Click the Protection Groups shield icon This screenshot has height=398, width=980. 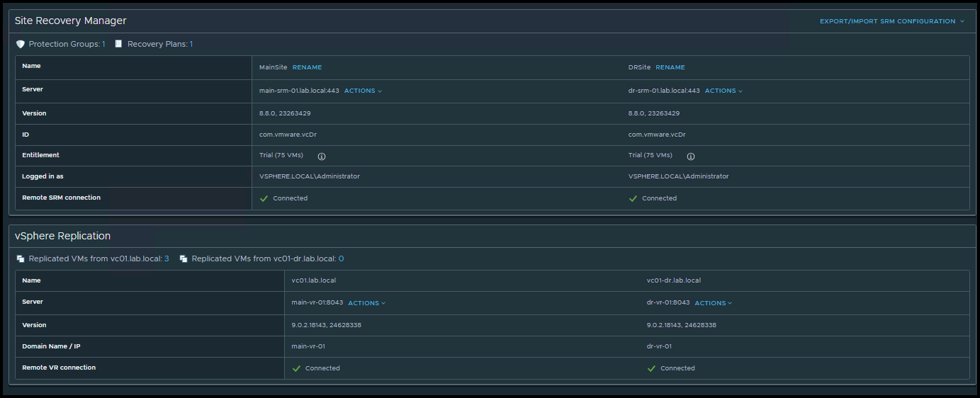tap(21, 44)
